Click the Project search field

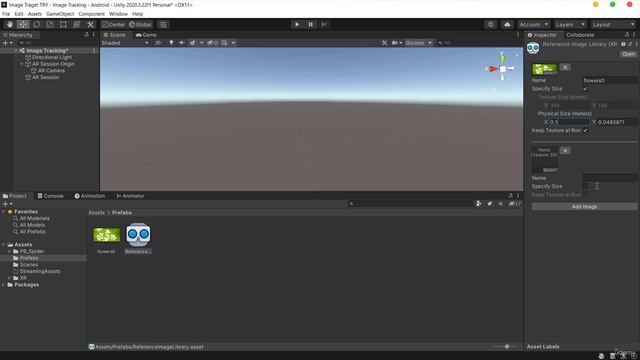410,204
